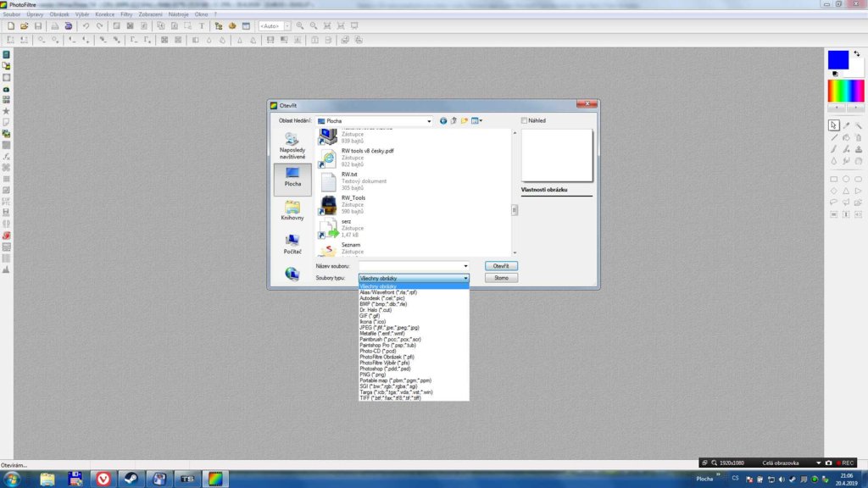Select the Paint bucket fill tool

pyautogui.click(x=847, y=137)
